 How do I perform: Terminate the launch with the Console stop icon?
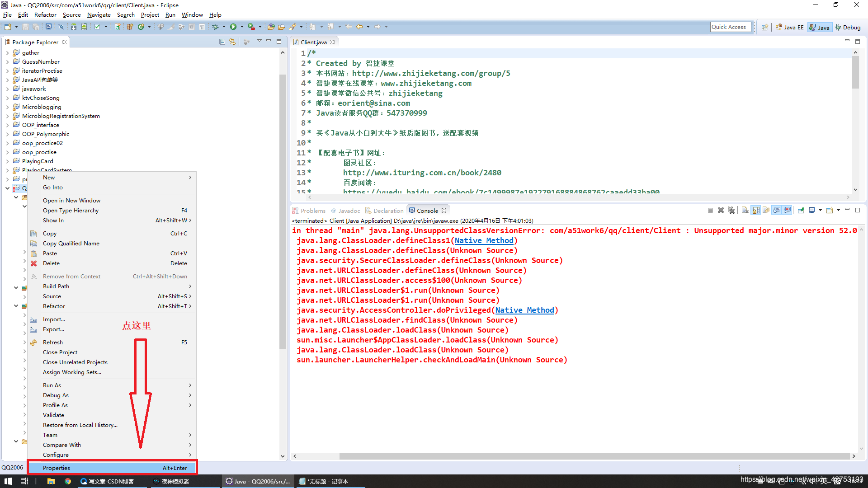(710, 211)
